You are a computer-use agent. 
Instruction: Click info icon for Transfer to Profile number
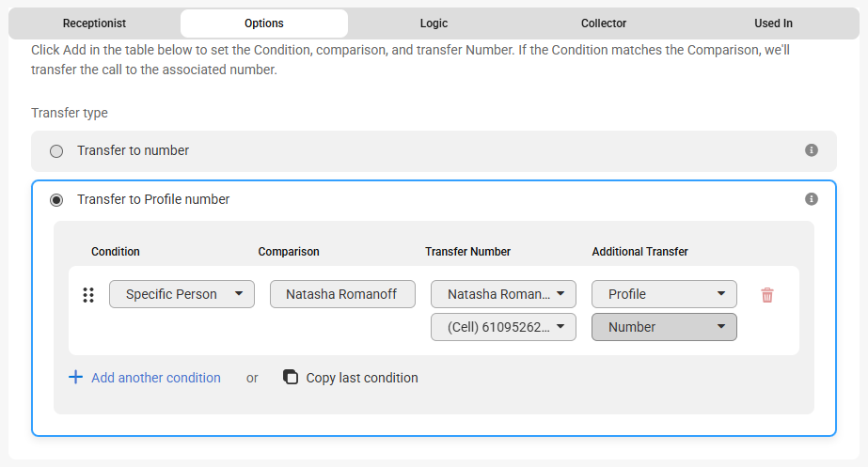point(812,199)
